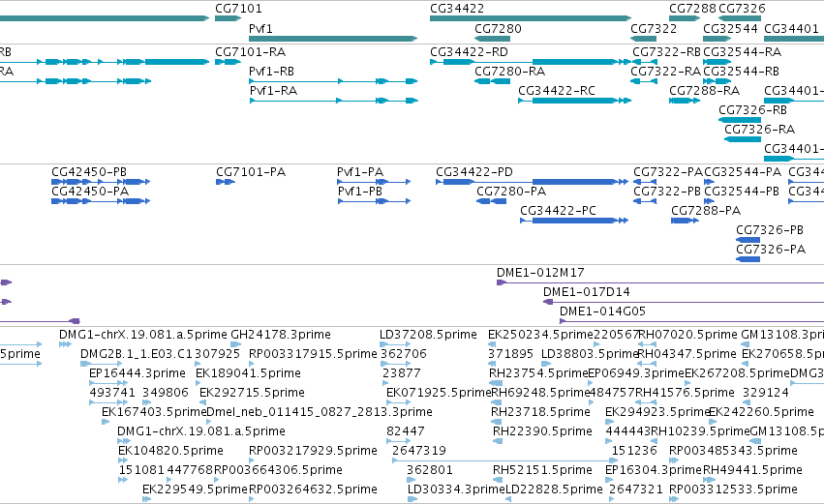Select EST RH52151.5prime

point(542,471)
